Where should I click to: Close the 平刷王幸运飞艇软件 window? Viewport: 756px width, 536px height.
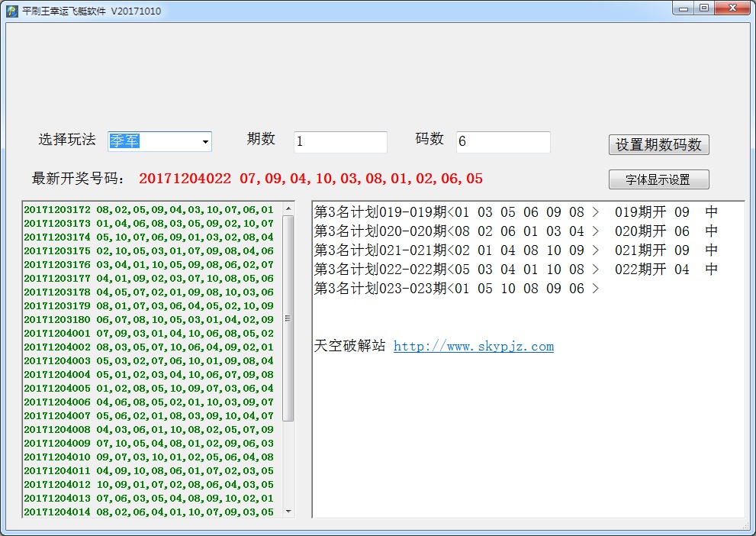(731, 8)
